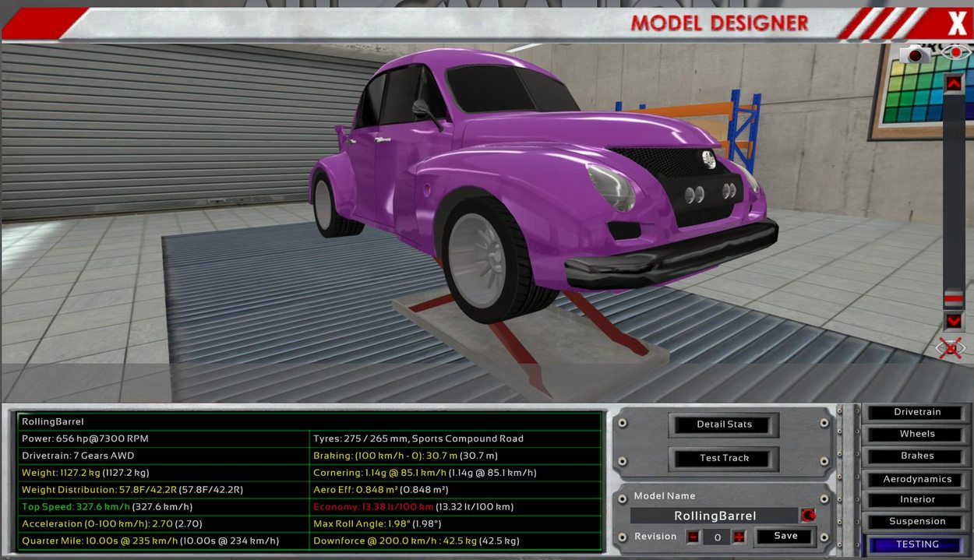Go to the Aerodynamics tab
Viewport: 974px width, 560px height.
917,479
